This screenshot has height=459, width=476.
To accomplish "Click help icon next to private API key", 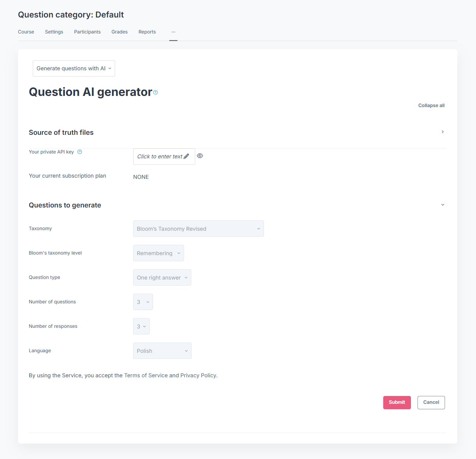I will (x=80, y=152).
